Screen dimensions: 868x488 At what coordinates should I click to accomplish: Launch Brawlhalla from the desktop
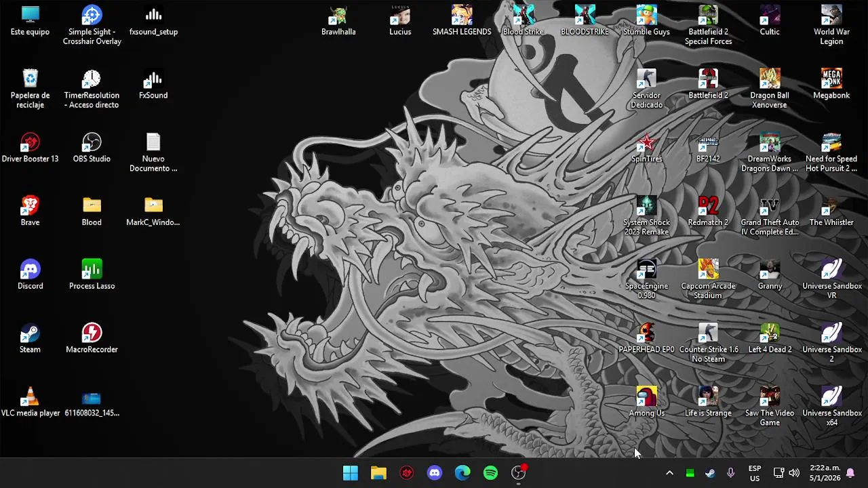tap(338, 21)
